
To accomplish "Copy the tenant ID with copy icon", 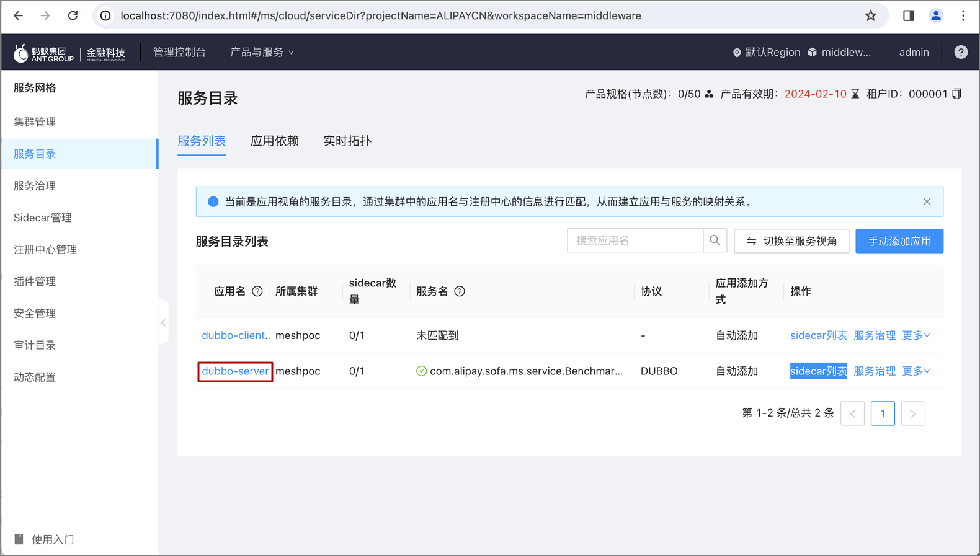I will [956, 94].
